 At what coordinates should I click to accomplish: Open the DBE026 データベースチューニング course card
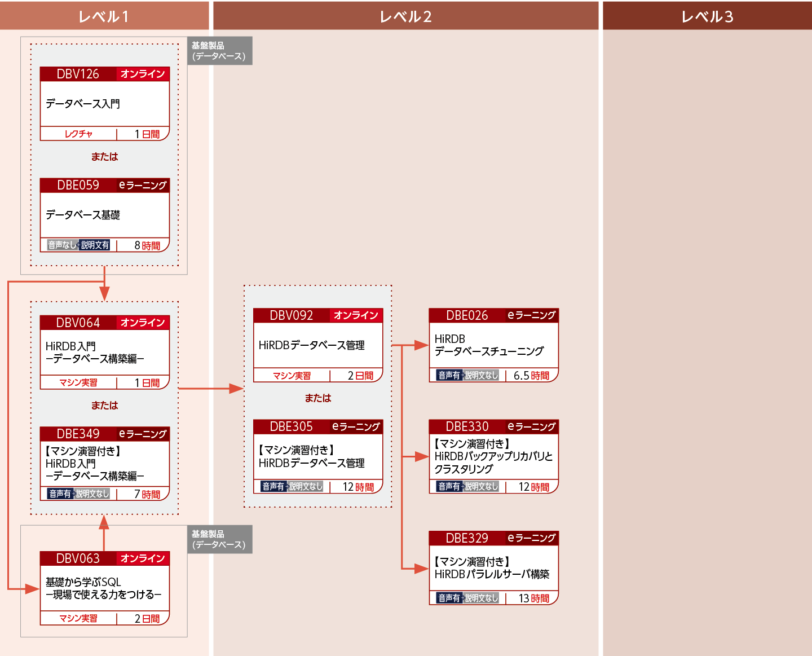point(493,345)
